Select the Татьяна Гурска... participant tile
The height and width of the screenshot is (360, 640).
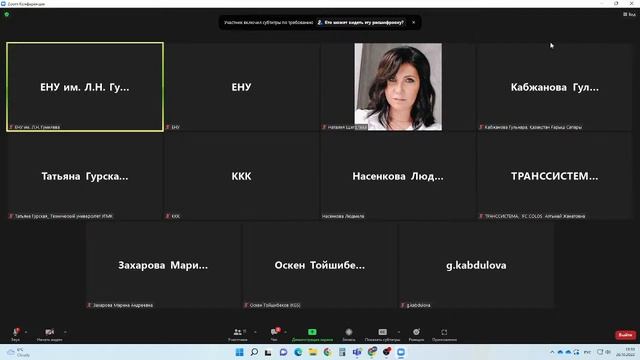pyautogui.click(x=85, y=176)
